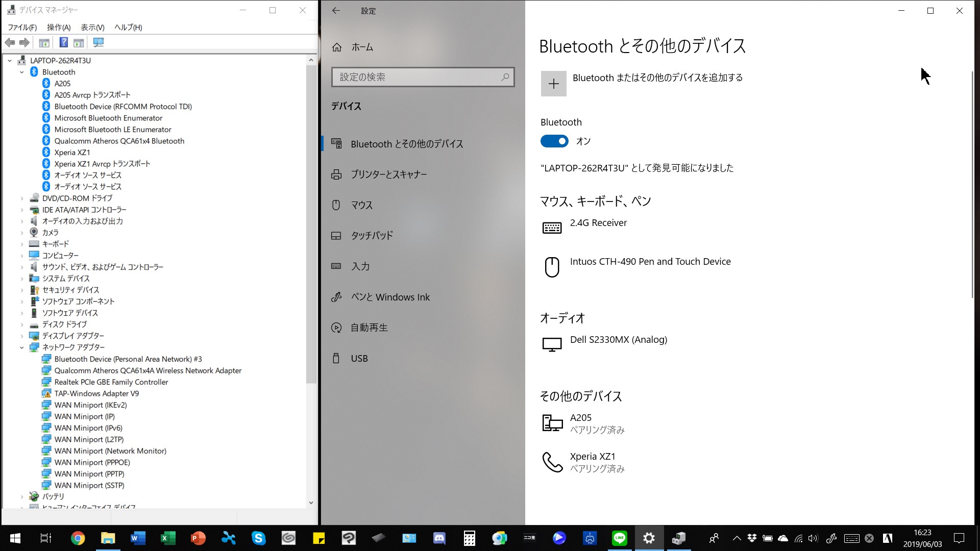The image size is (980, 551).
Task: Open the 操作(A) menu
Action: click(59, 28)
